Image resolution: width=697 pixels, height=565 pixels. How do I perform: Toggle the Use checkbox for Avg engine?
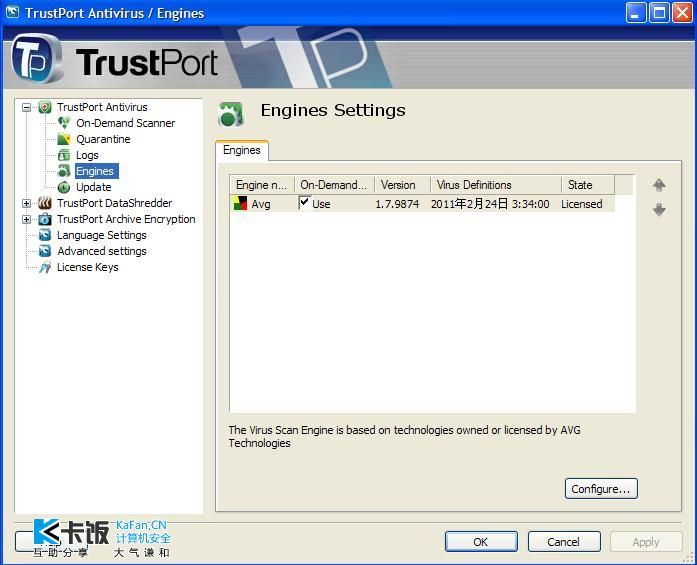point(304,203)
